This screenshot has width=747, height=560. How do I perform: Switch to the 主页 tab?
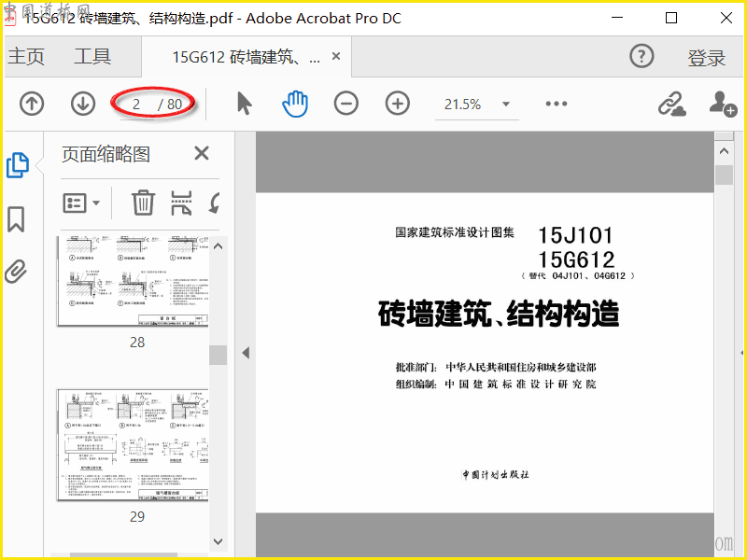coord(26,57)
